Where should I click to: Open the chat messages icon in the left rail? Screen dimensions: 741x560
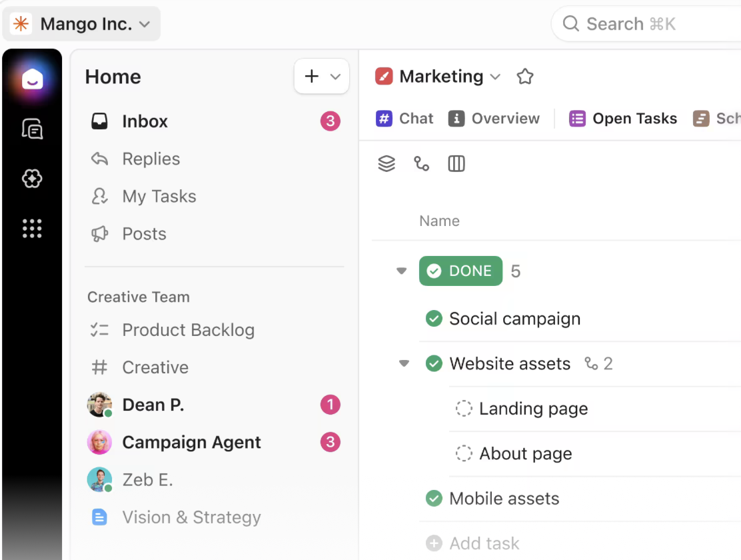tap(32, 129)
